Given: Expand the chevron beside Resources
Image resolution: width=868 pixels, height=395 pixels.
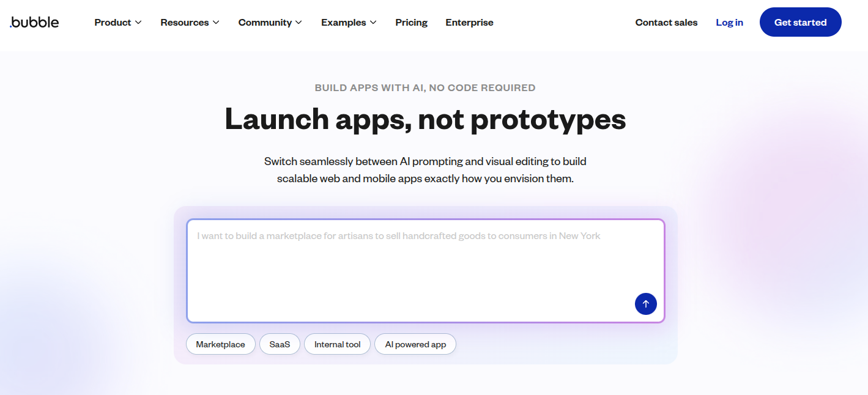Looking at the screenshot, I should 216,23.
